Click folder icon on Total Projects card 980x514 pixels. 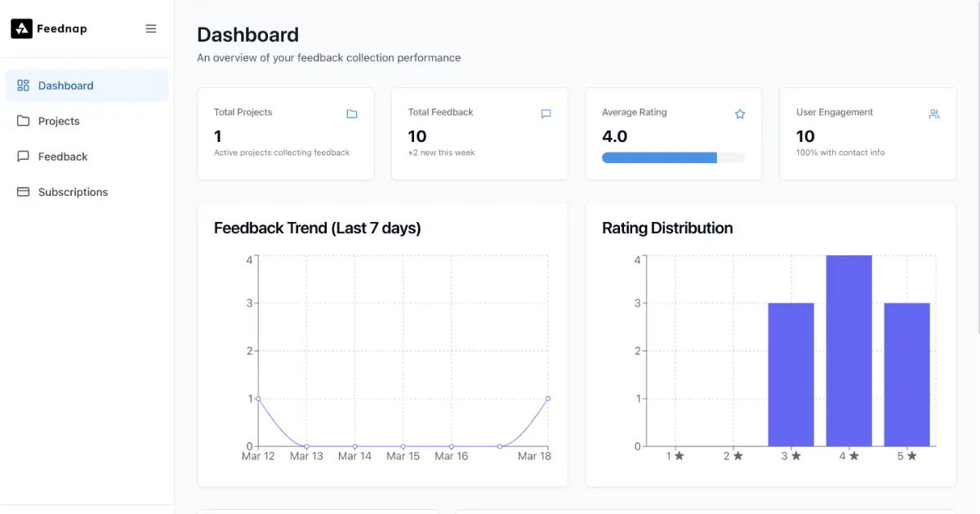(352, 114)
